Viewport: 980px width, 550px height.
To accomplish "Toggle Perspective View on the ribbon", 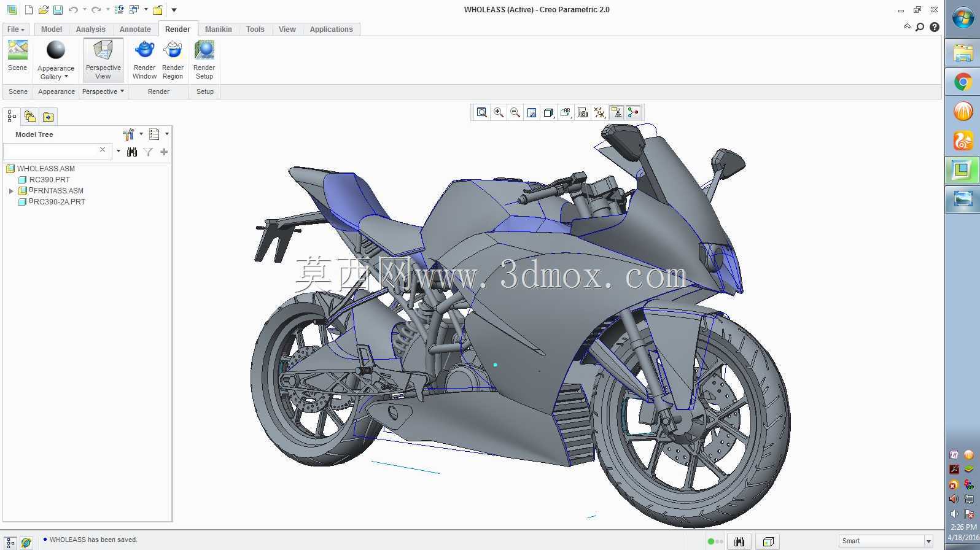I will click(103, 60).
